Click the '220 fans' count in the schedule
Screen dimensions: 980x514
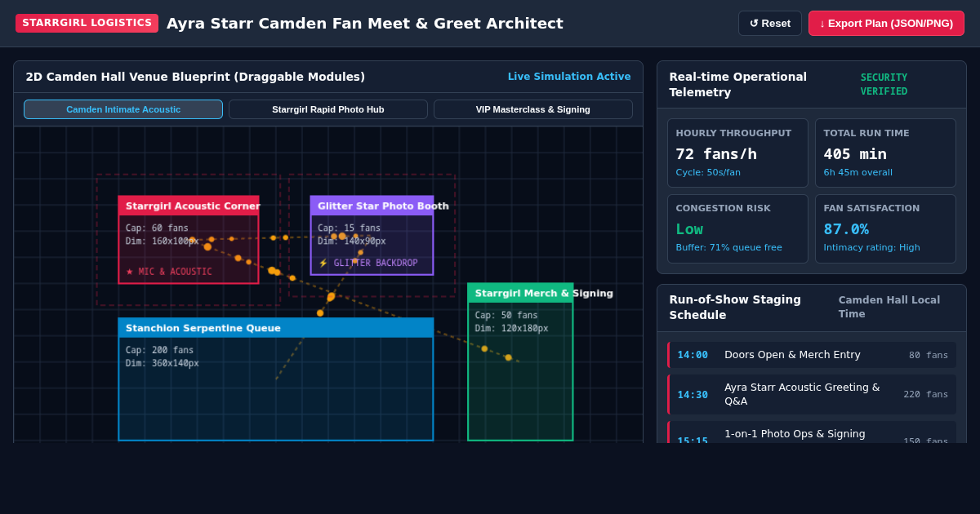[x=926, y=394]
